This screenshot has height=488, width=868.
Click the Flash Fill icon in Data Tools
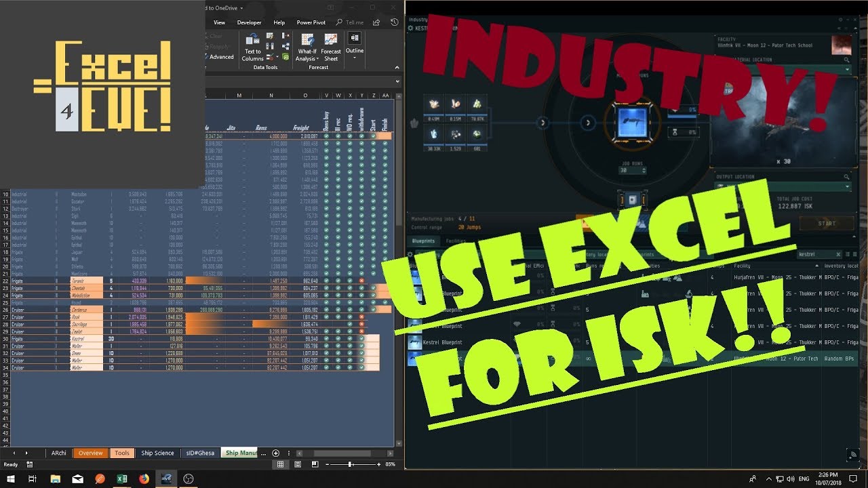point(270,36)
